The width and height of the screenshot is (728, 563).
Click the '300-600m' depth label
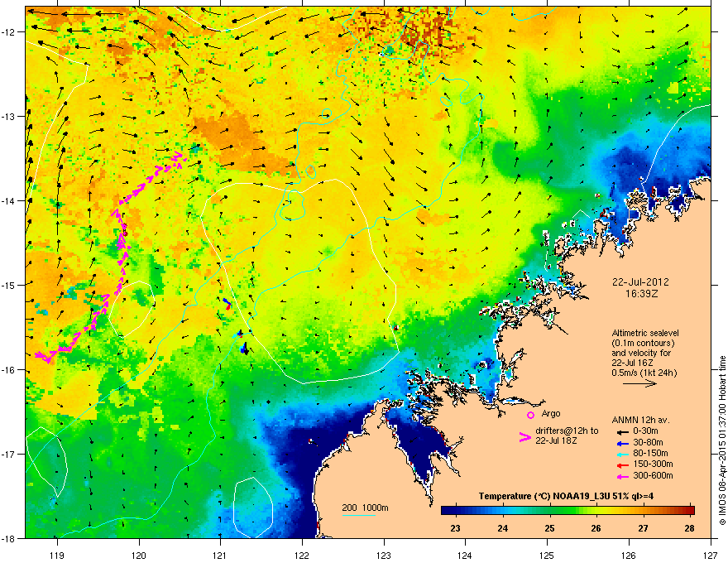click(653, 476)
